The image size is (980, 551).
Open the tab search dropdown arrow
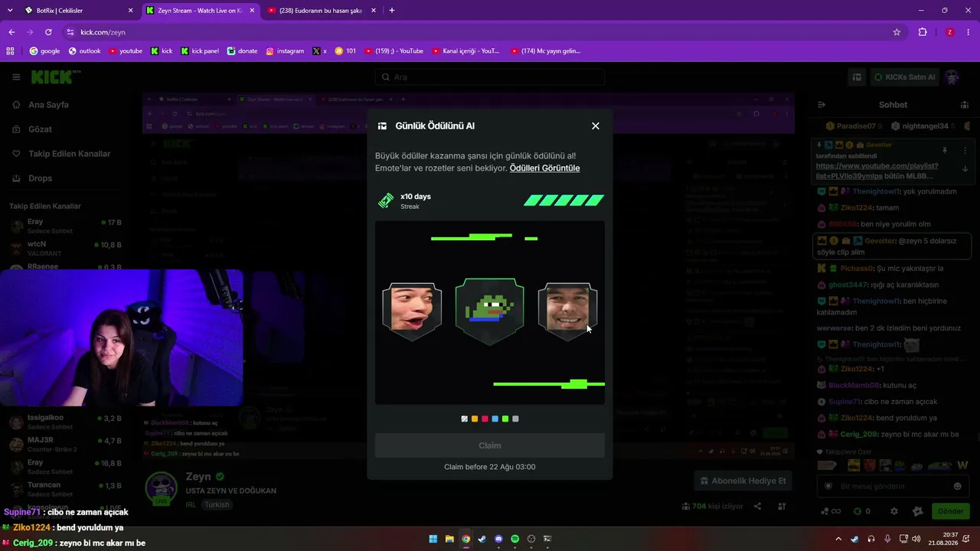[x=9, y=11]
